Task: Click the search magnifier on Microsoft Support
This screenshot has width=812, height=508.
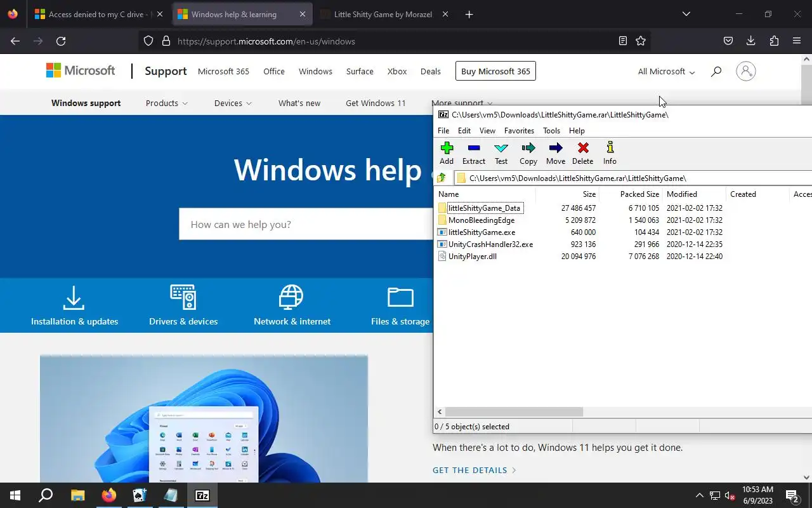Action: pos(716,71)
